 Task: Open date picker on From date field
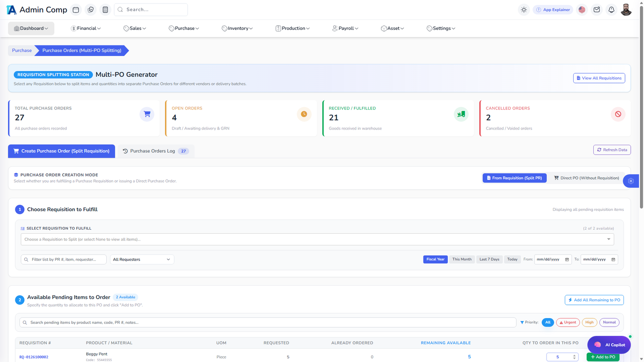[x=567, y=259]
